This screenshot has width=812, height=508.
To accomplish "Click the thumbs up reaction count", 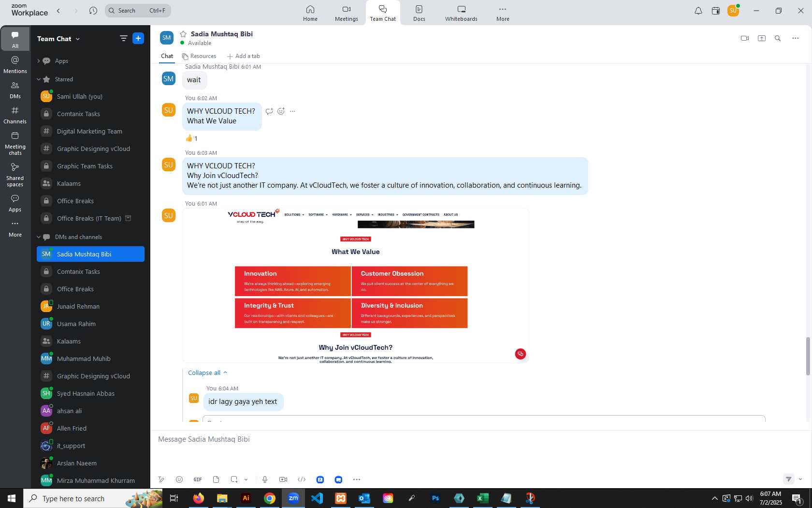I will click(x=191, y=138).
